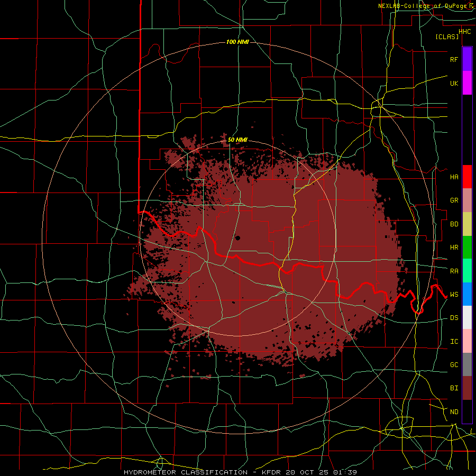Click the 'IC' legend label text
The width and height of the screenshot is (476, 476).
(x=454, y=342)
